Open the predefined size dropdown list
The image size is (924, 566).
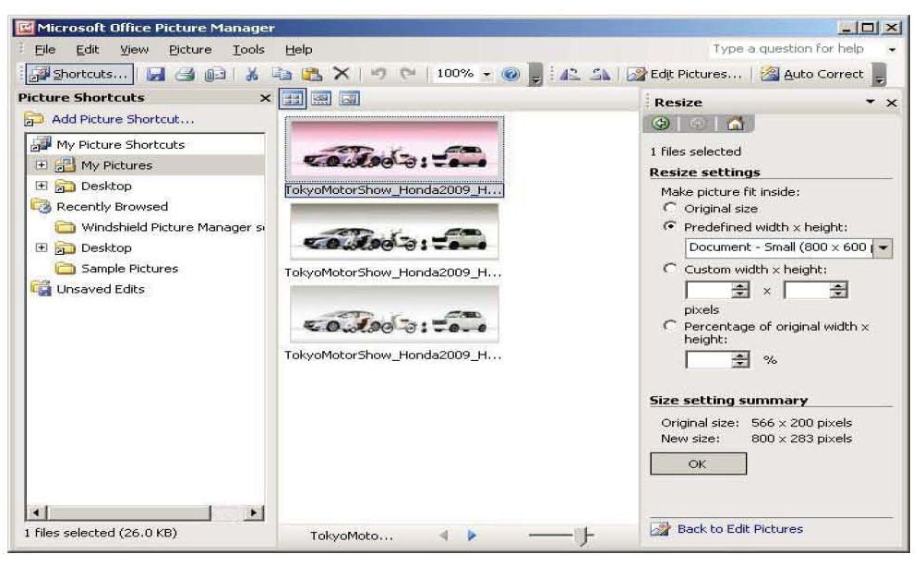pos(886,247)
